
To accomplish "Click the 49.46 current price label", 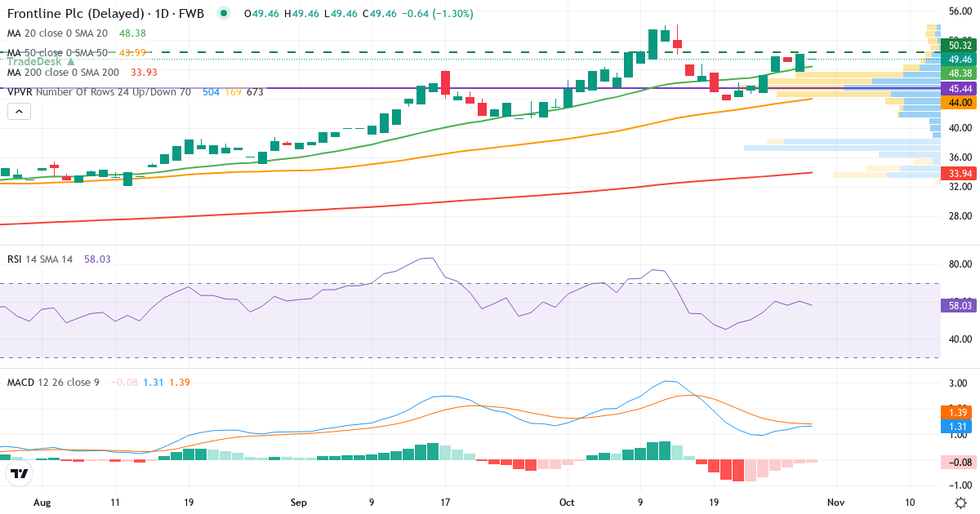I will pos(960,59).
